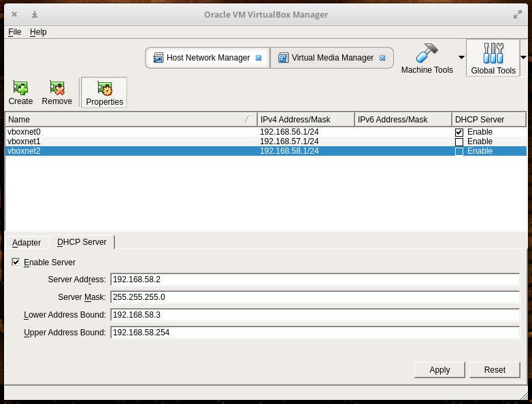The width and height of the screenshot is (532, 404).
Task: Close the Host Network Manager tool
Action: [x=259, y=58]
